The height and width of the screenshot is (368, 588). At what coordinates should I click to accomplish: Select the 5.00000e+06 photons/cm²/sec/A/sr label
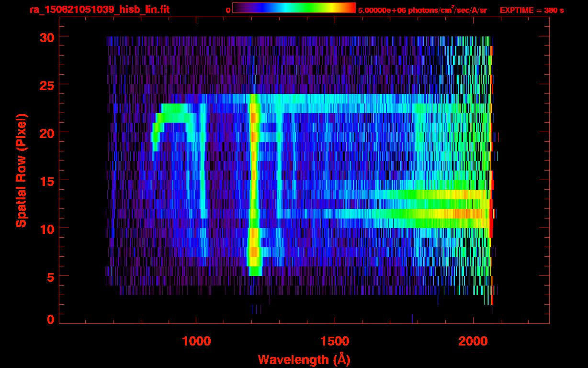tap(422, 10)
